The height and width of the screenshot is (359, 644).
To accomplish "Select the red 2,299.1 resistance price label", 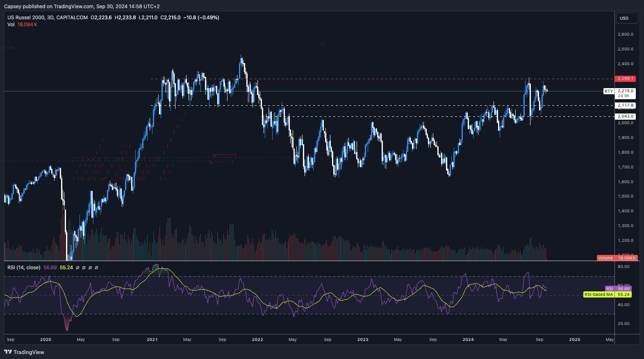I will 625,79.
